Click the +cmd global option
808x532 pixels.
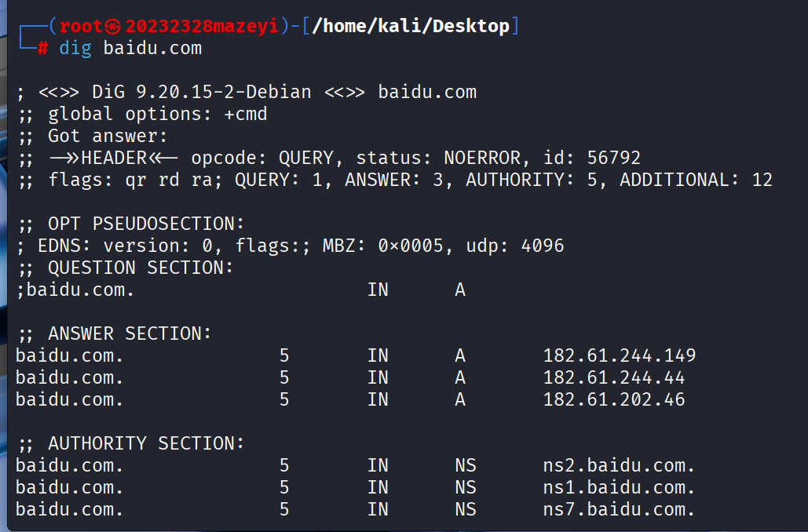click(246, 114)
